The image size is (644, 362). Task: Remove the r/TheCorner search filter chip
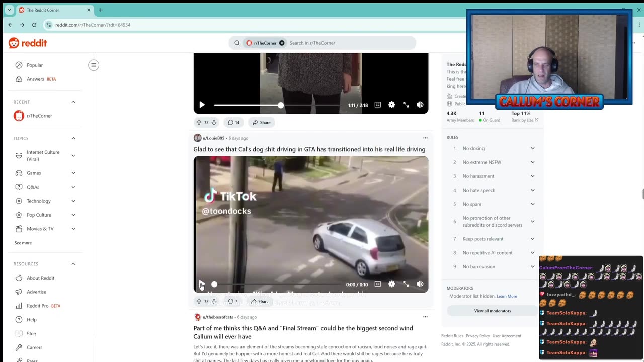(x=282, y=43)
